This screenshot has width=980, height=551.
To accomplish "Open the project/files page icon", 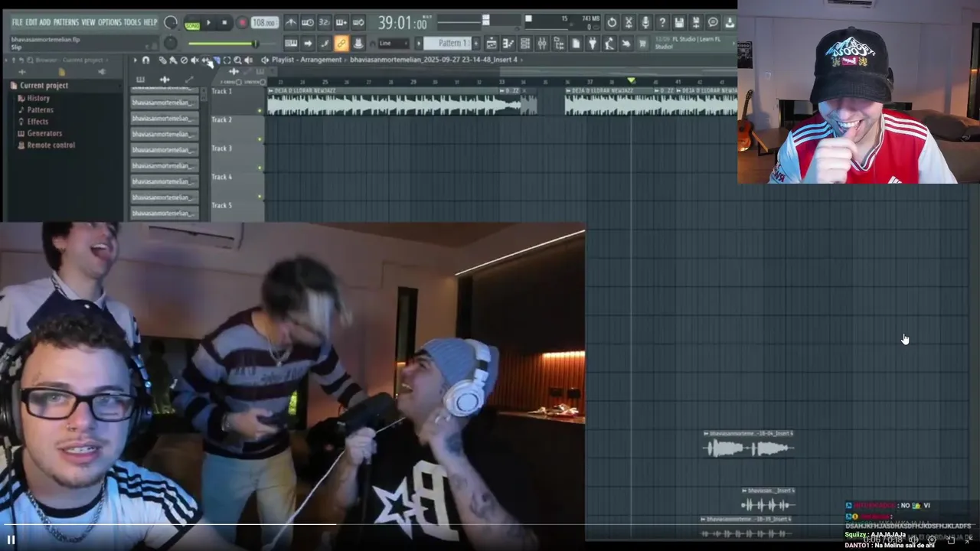I will (576, 44).
